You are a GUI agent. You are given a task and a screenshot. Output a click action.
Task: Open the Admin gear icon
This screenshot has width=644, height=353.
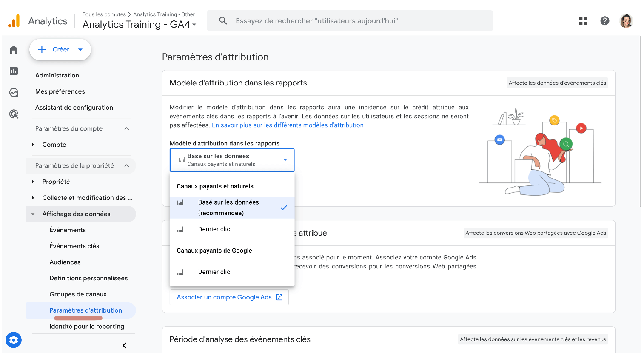14,340
